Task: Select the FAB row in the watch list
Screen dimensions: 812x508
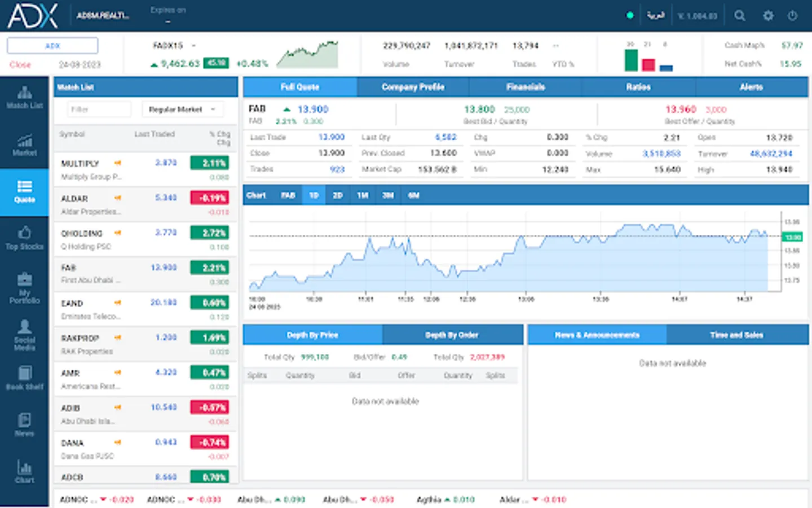Action: 145,274
